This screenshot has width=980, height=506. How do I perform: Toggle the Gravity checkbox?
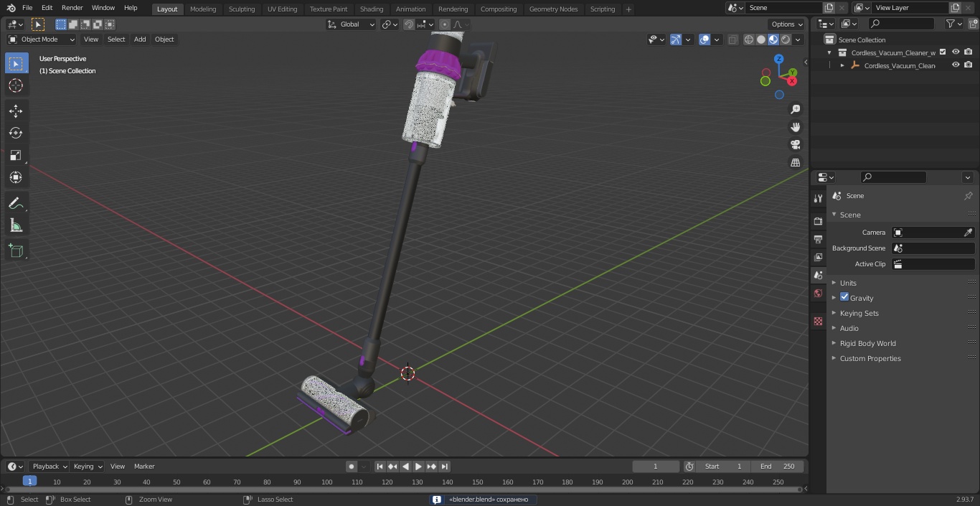[x=844, y=297]
